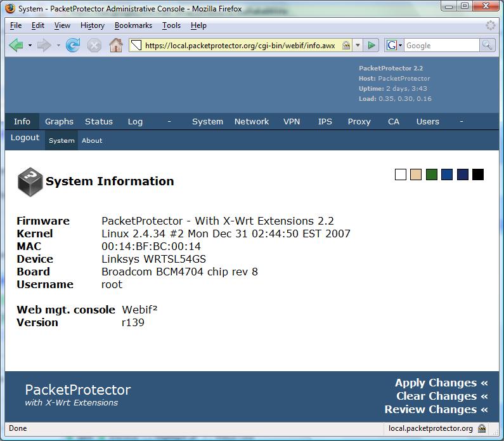
Task: Open the VPN tab
Action: coord(292,122)
